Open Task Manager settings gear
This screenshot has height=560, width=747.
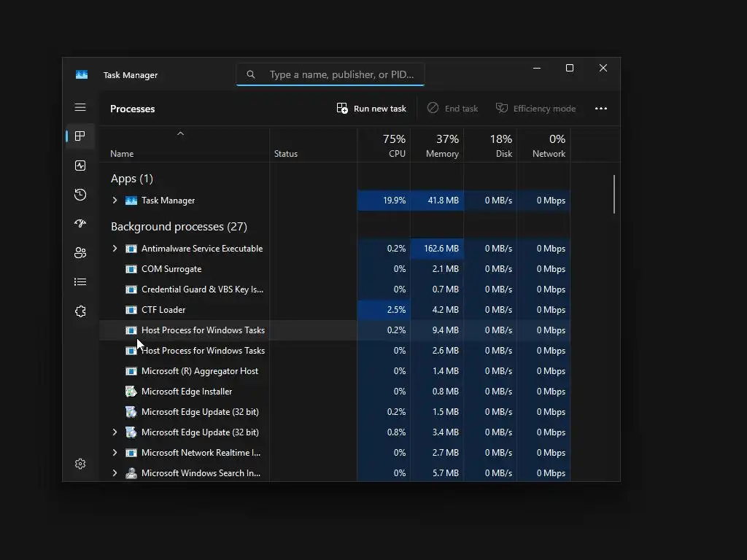[80, 464]
